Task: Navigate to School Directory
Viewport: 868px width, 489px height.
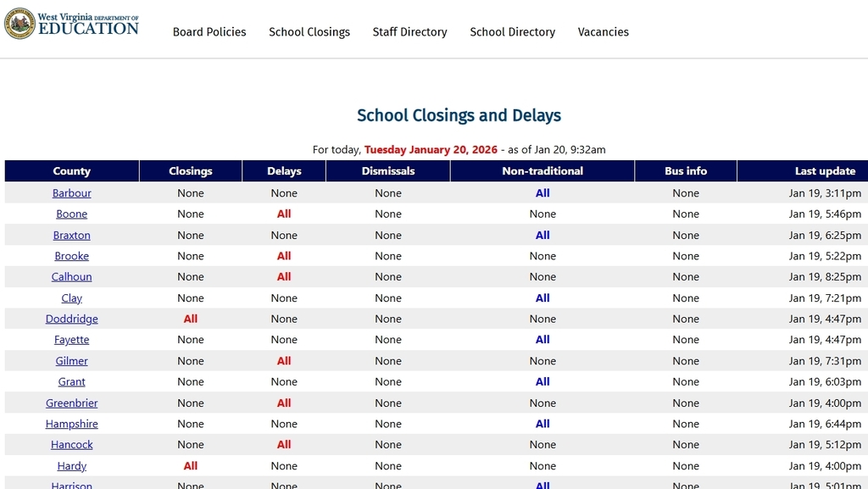Action: click(512, 32)
